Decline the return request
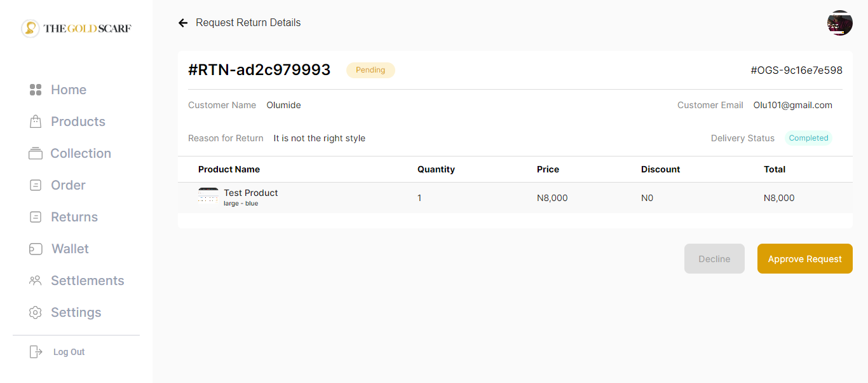 714,259
